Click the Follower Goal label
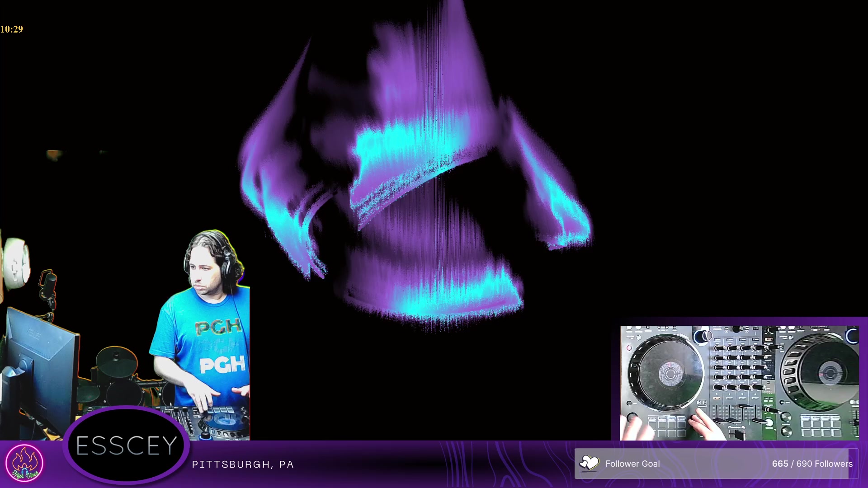Viewport: 868px width, 488px height. point(632,464)
